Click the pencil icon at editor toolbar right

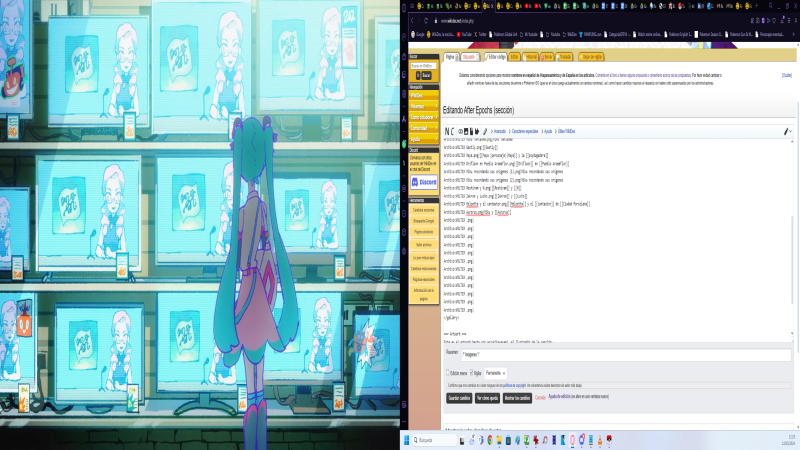coord(788,131)
